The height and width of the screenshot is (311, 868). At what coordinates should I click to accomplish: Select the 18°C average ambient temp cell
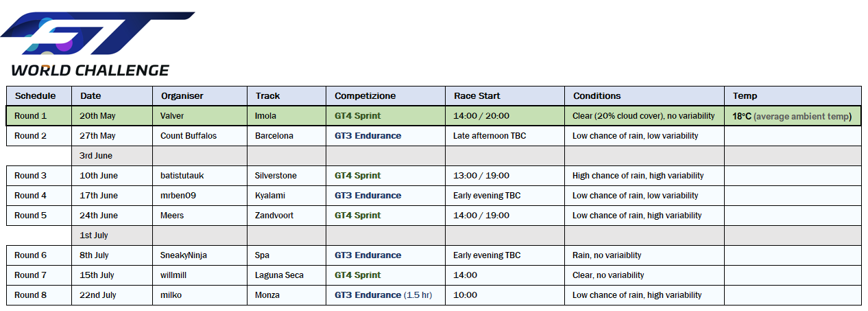coord(791,117)
